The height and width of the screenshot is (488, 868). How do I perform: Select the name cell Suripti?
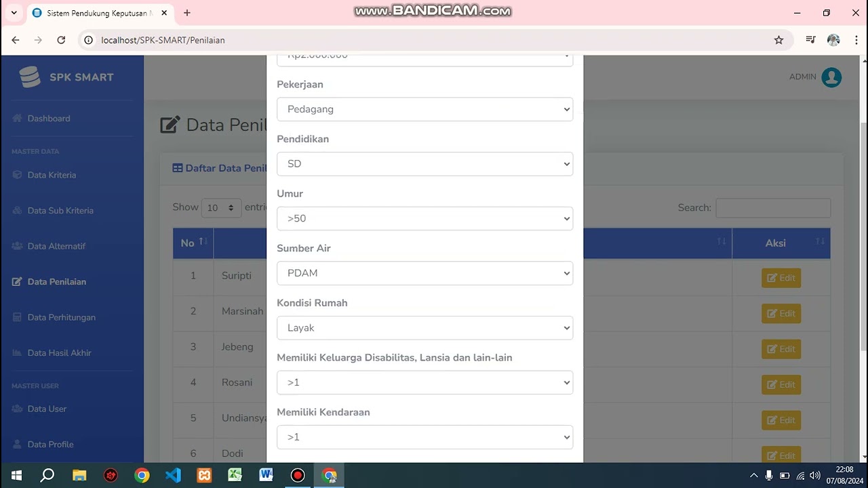(x=237, y=276)
